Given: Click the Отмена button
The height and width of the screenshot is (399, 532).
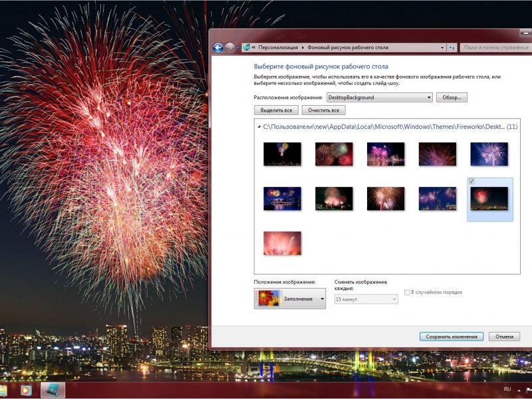Looking at the screenshot, I should tap(504, 336).
